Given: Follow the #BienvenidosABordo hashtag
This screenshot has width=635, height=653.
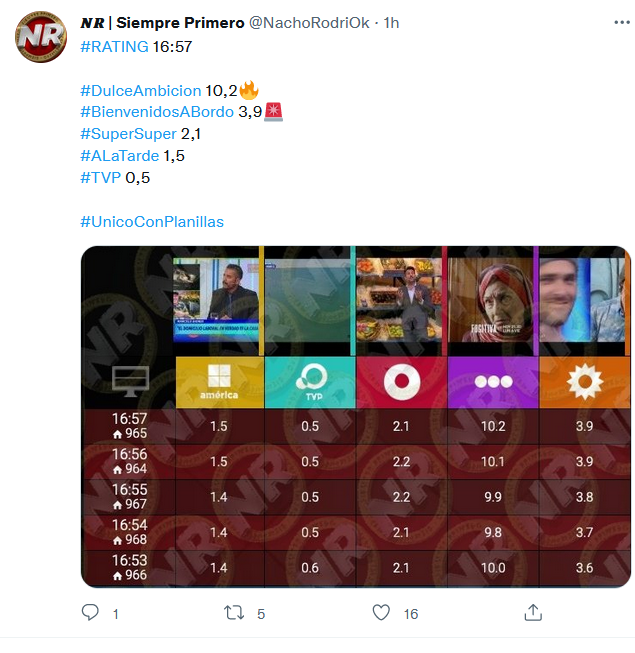Looking at the screenshot, I should point(157,112).
